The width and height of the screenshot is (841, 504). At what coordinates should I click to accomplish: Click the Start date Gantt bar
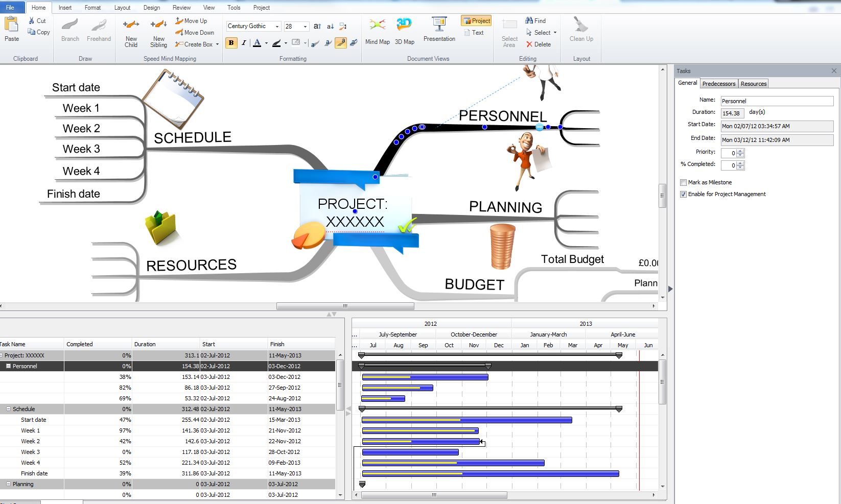pos(466,420)
